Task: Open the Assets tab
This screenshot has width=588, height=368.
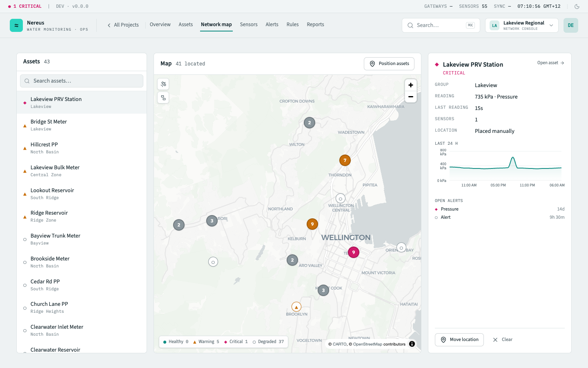Action: coord(186,25)
